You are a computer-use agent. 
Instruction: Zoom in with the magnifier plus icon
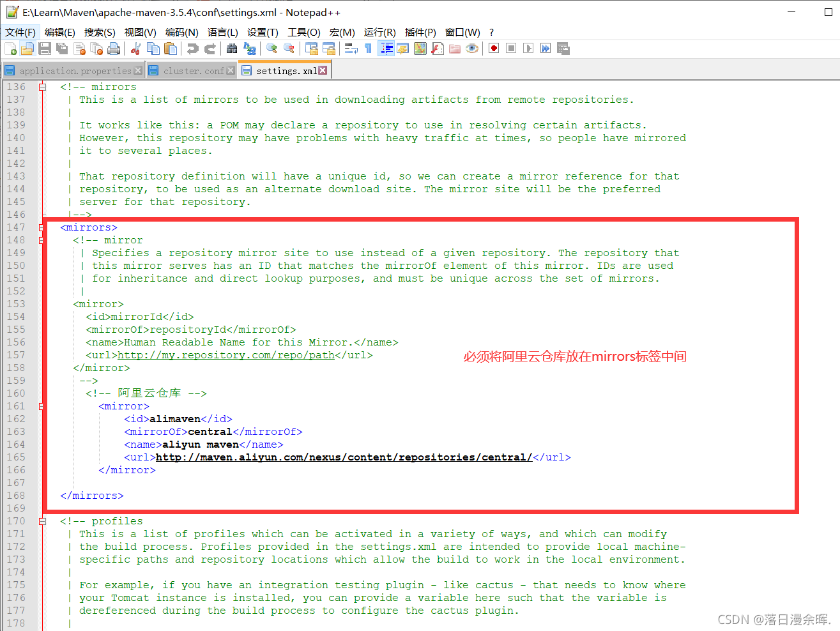click(272, 49)
